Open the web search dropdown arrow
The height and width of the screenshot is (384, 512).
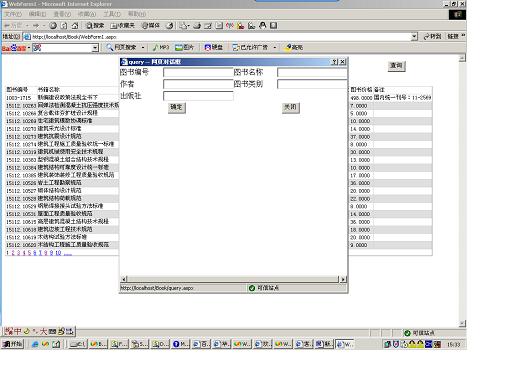coord(143,47)
